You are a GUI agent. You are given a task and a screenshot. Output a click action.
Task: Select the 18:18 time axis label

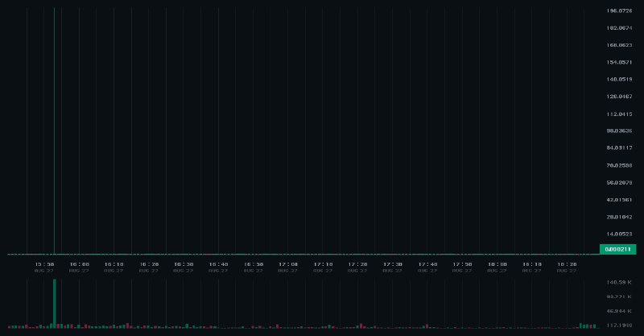(532, 264)
